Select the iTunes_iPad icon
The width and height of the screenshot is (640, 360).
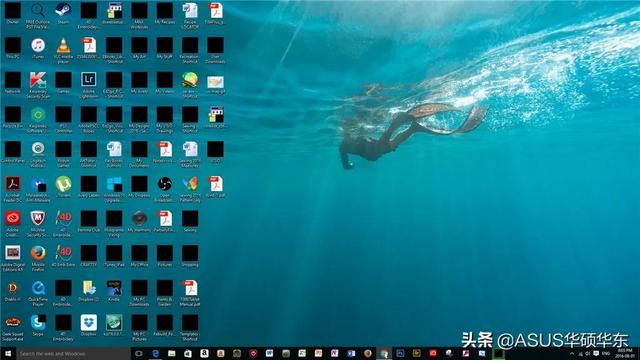[x=114, y=253]
